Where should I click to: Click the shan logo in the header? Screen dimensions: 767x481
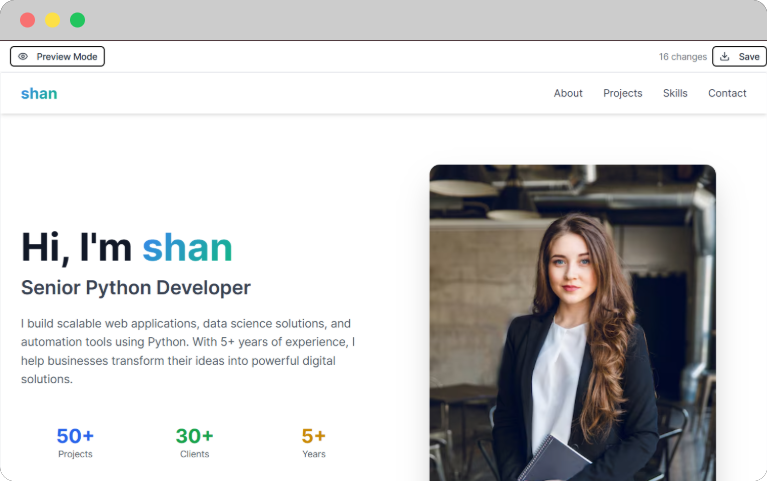tap(39, 93)
